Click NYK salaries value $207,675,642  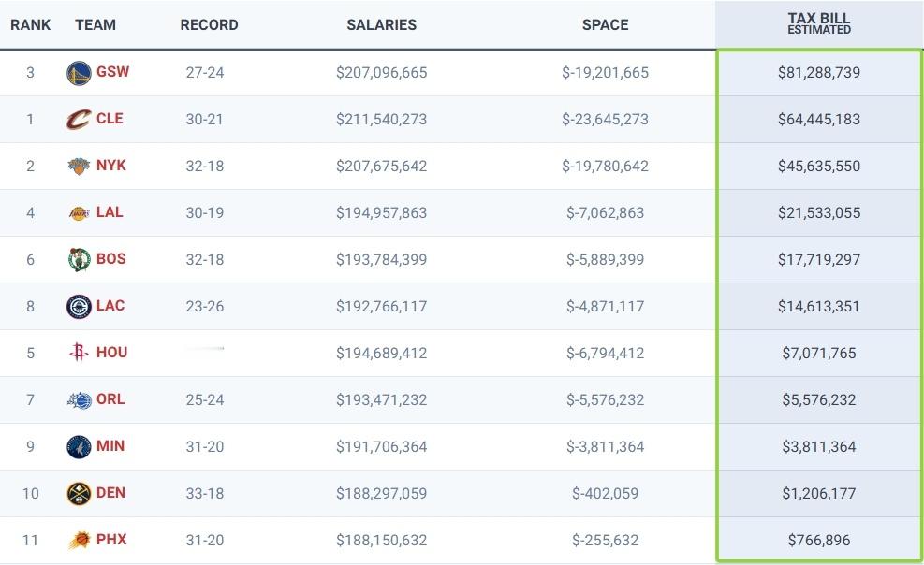(381, 166)
